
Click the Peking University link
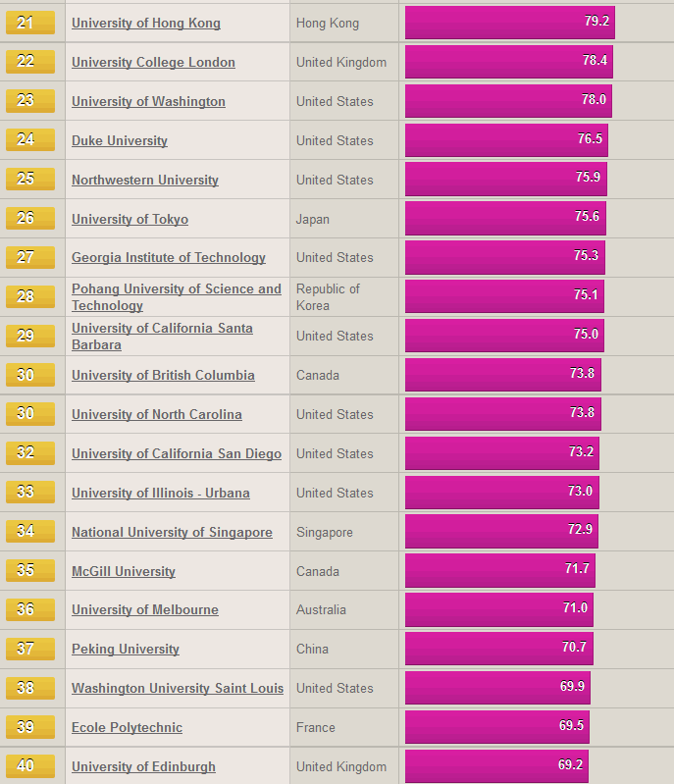click(x=126, y=649)
